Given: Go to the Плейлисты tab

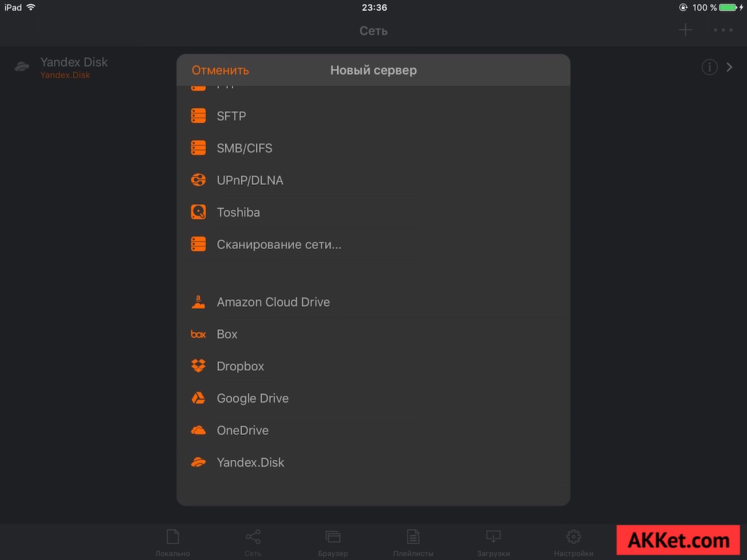Looking at the screenshot, I should (x=413, y=542).
